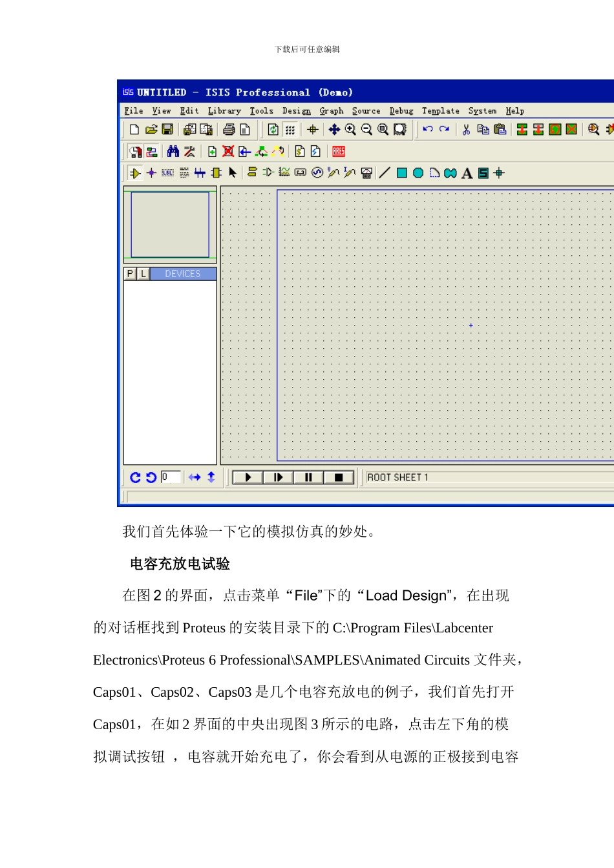614x868 pixels.
Task: Click the Bill of Materials report icon
Action: pyautogui.click(x=300, y=152)
